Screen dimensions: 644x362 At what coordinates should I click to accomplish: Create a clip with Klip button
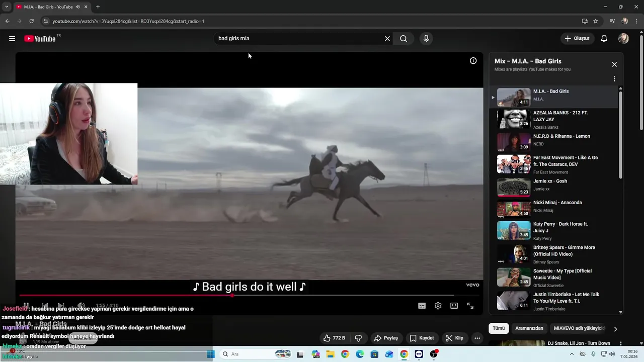point(454,338)
